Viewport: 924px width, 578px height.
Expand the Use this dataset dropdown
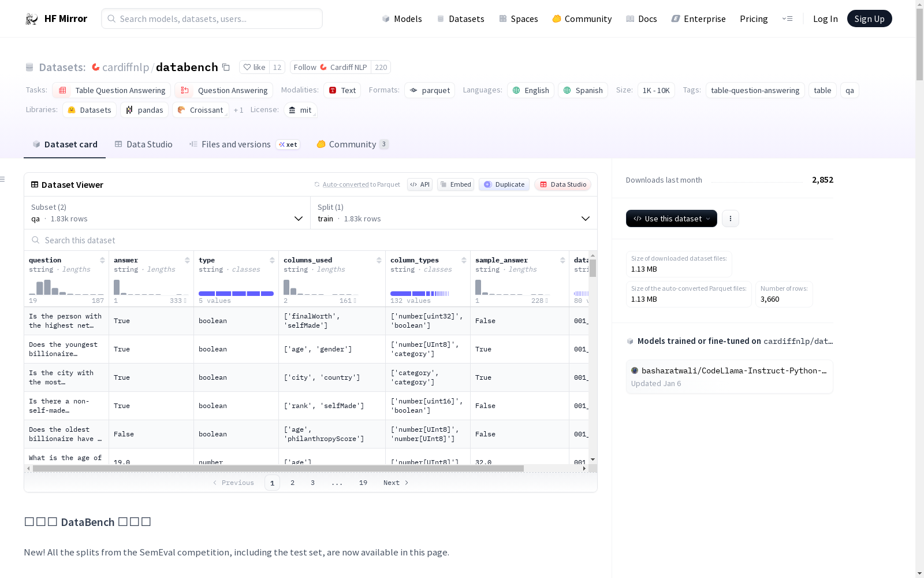point(672,218)
